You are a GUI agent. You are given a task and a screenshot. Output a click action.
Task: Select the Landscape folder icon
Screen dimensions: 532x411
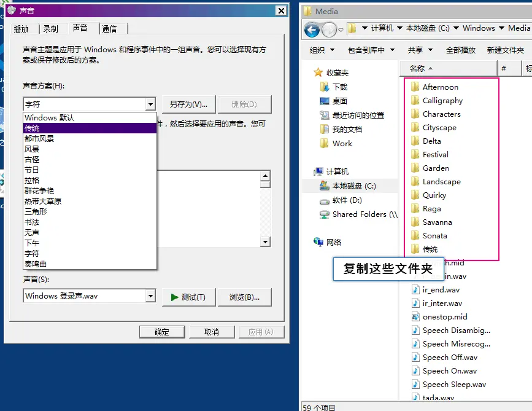tap(415, 182)
